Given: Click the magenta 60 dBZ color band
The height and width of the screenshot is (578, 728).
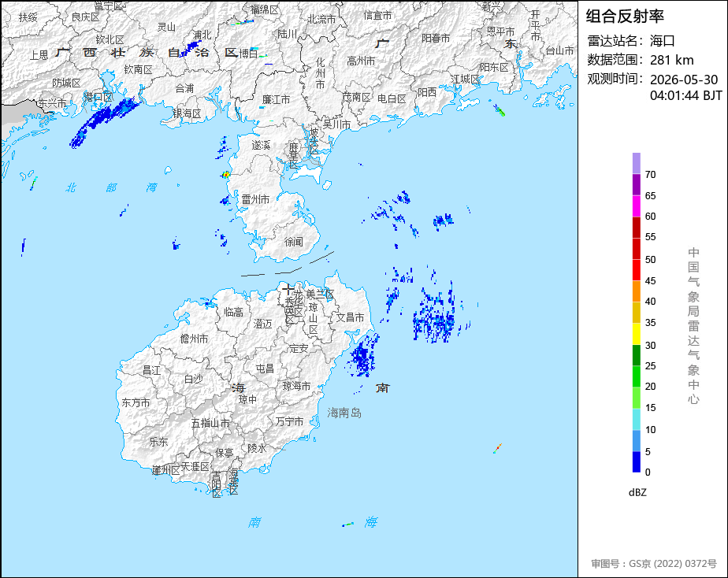Looking at the screenshot, I should [x=636, y=206].
